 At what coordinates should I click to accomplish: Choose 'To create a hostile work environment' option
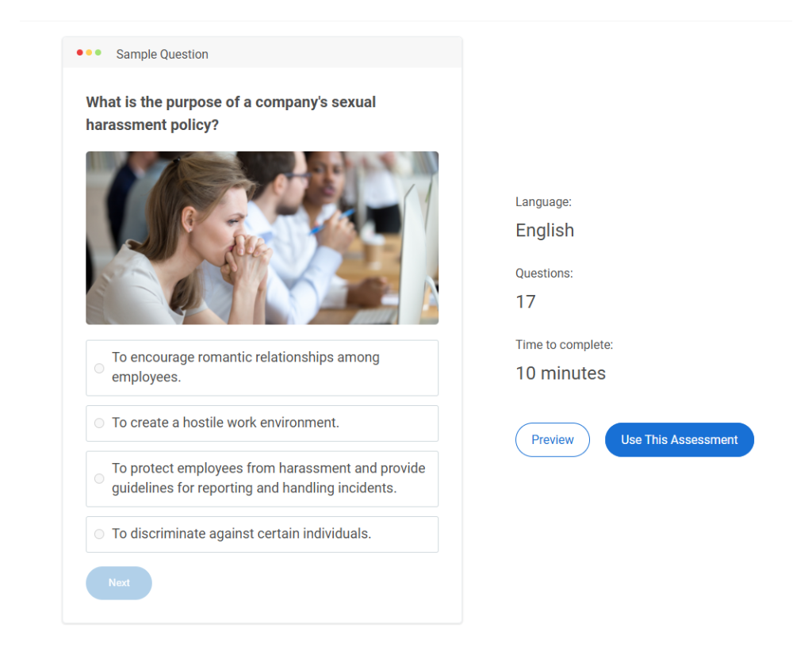tap(99, 423)
